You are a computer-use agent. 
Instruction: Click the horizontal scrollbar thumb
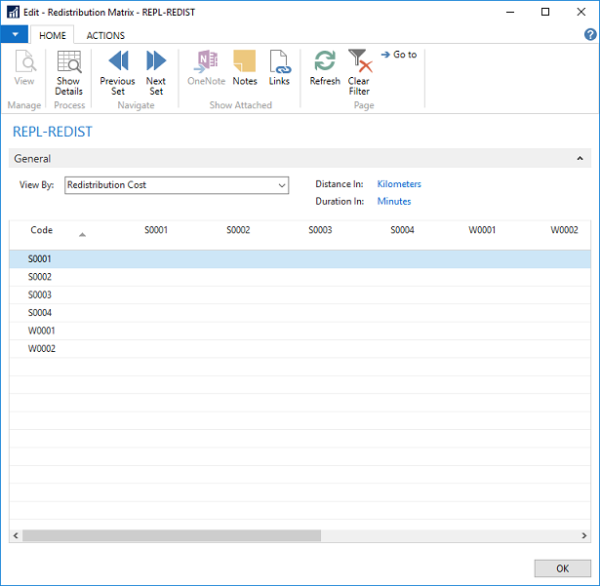coord(170,535)
